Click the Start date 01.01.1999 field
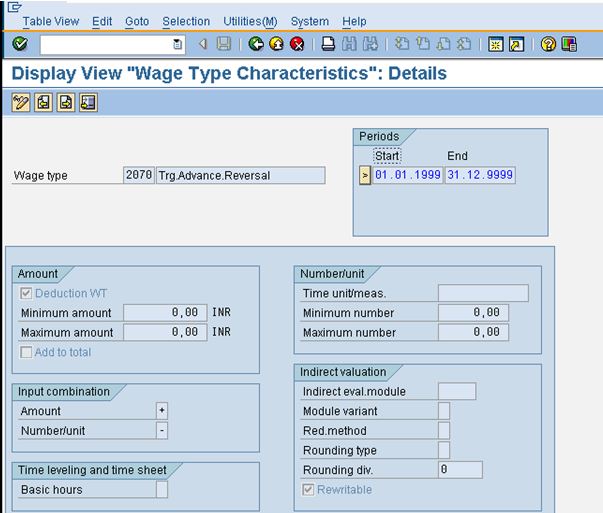The width and height of the screenshot is (603, 513). pyautogui.click(x=408, y=175)
